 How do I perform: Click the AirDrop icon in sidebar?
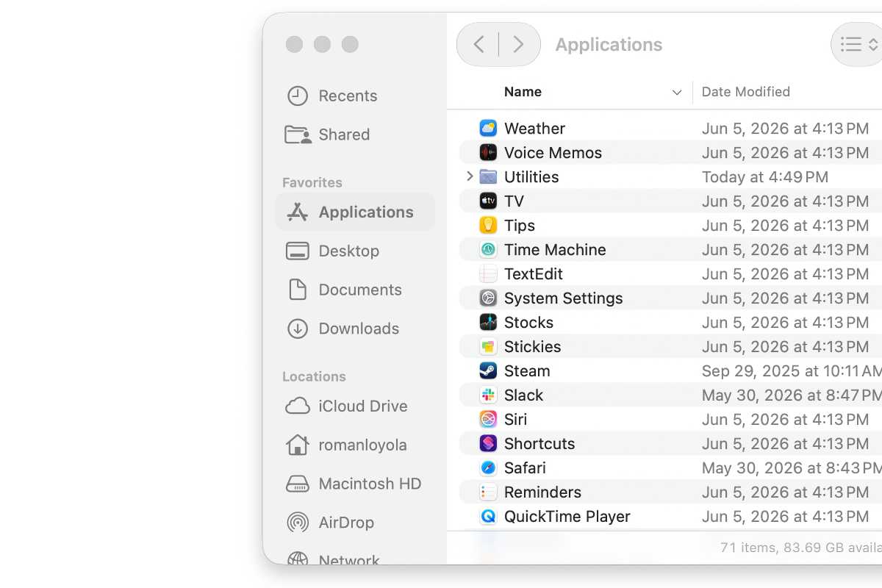point(297,523)
